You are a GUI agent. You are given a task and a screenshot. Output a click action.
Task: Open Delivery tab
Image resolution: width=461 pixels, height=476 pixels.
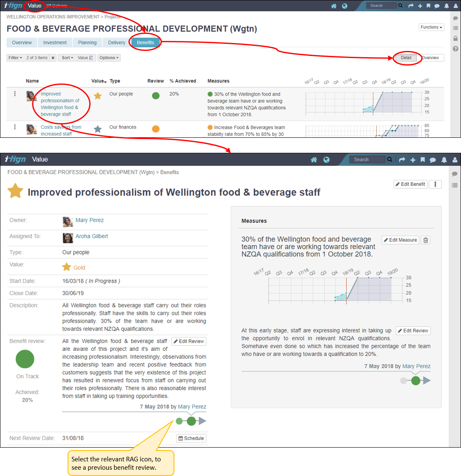tap(117, 43)
